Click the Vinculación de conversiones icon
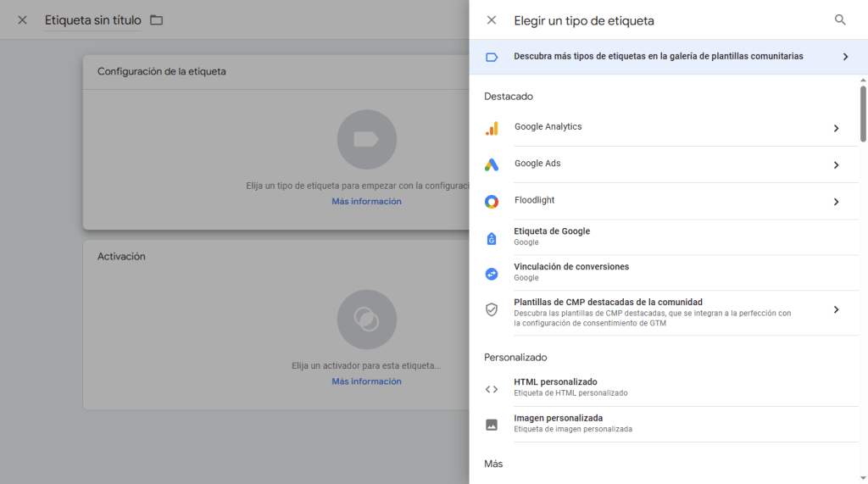Viewport: 868px width, 484px height. [492, 274]
